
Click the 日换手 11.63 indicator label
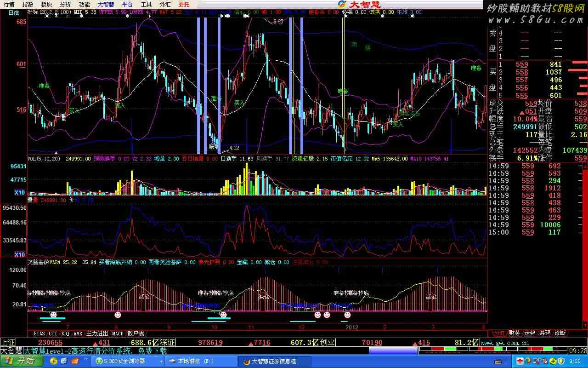click(237, 159)
